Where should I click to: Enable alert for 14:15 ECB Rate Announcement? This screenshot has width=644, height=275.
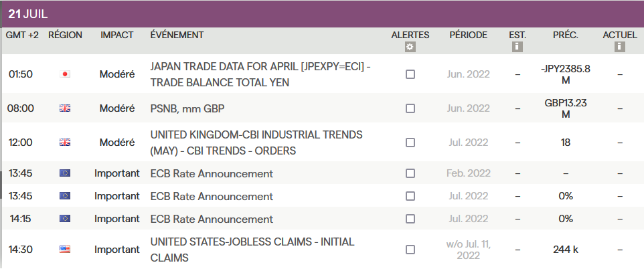click(410, 219)
